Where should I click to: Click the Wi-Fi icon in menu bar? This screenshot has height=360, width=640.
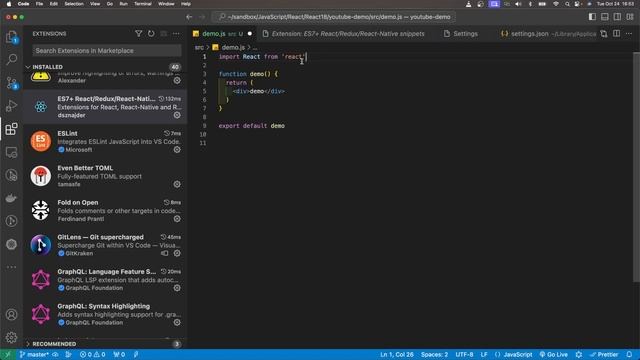[x=556, y=4]
